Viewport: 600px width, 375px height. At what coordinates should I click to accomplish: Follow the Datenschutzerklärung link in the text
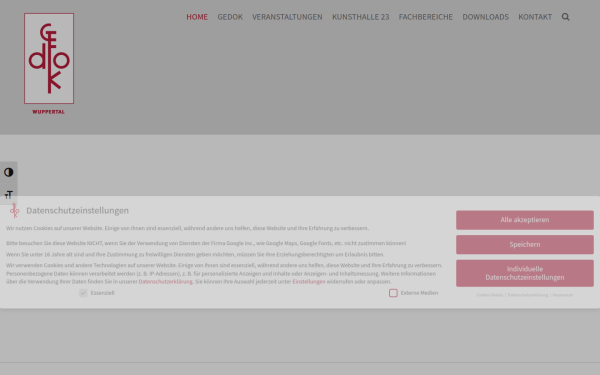(x=165, y=282)
